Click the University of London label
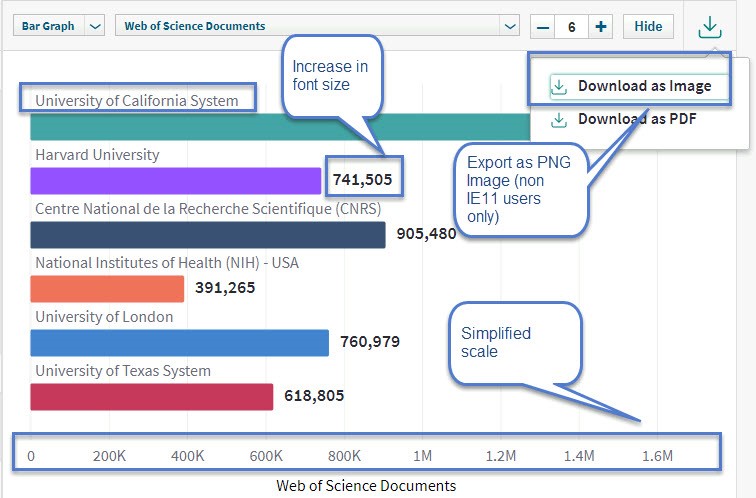Screen dimensions: 756x498 [104, 317]
